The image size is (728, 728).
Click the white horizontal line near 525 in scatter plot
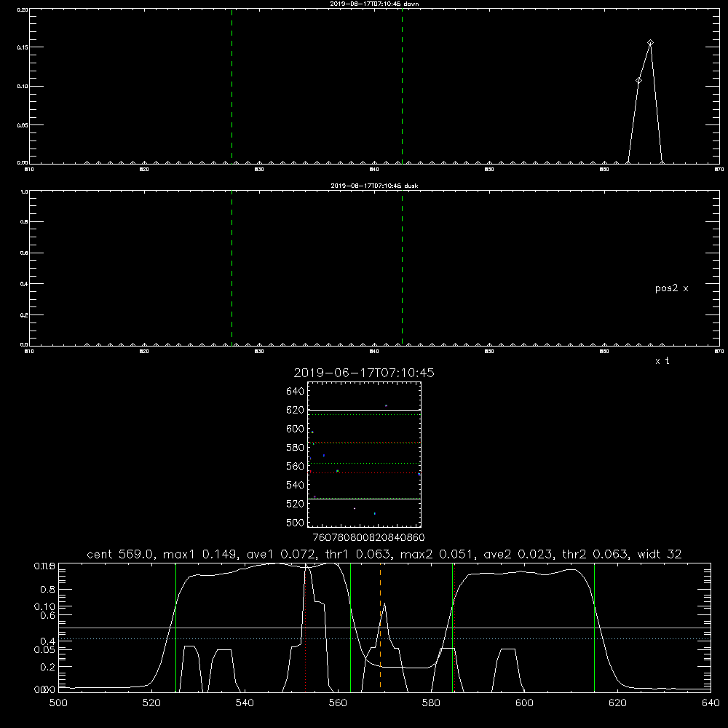click(x=364, y=499)
